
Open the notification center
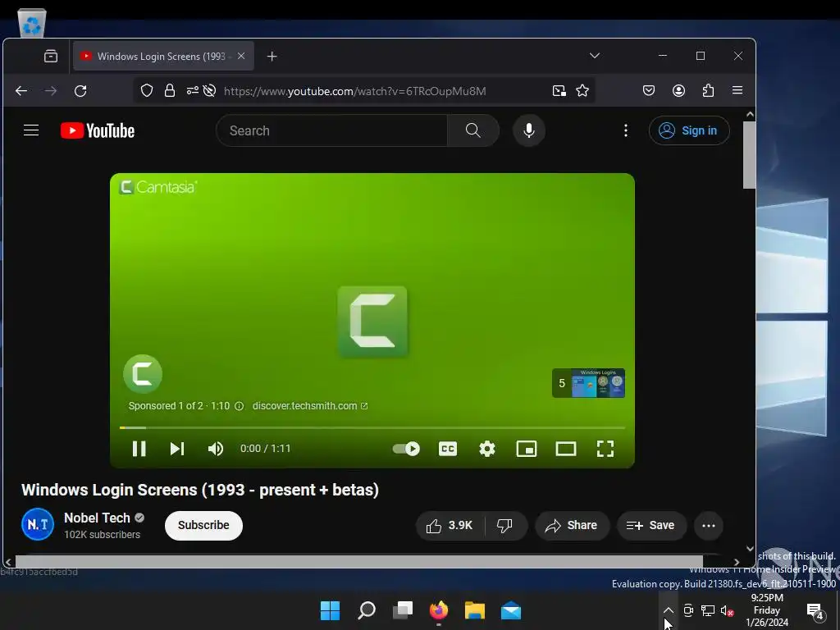point(815,610)
